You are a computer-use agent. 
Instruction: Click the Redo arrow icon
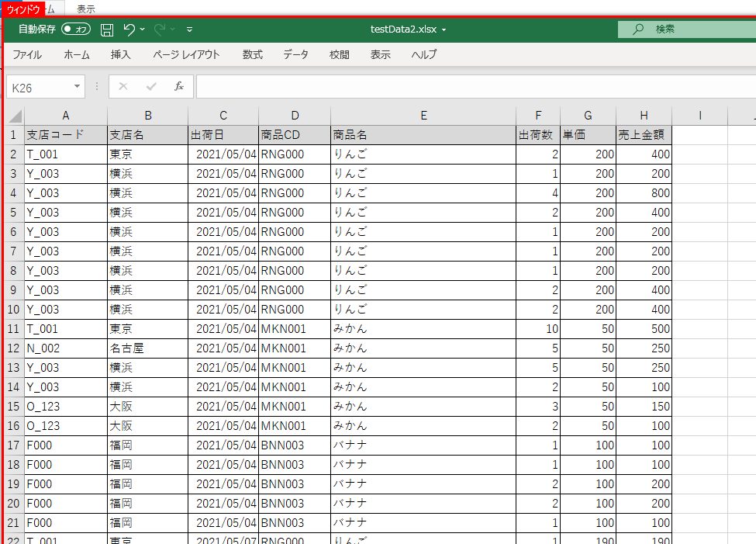(x=160, y=29)
